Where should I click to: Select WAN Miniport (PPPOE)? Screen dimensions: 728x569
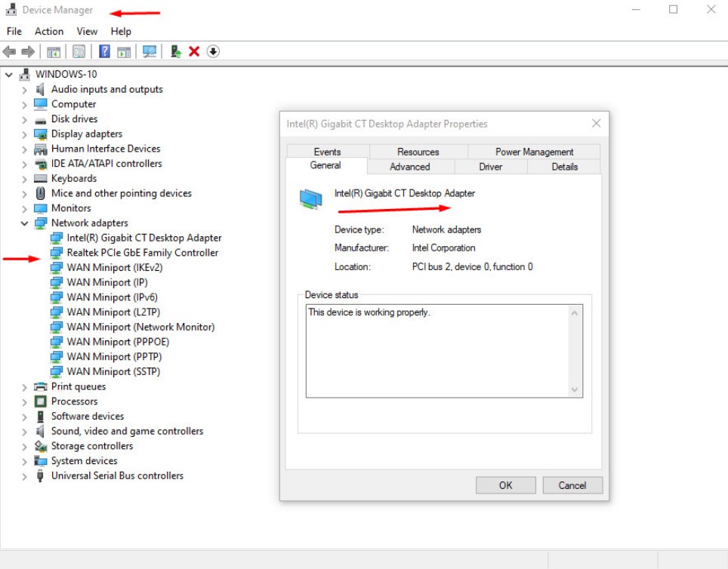click(118, 342)
